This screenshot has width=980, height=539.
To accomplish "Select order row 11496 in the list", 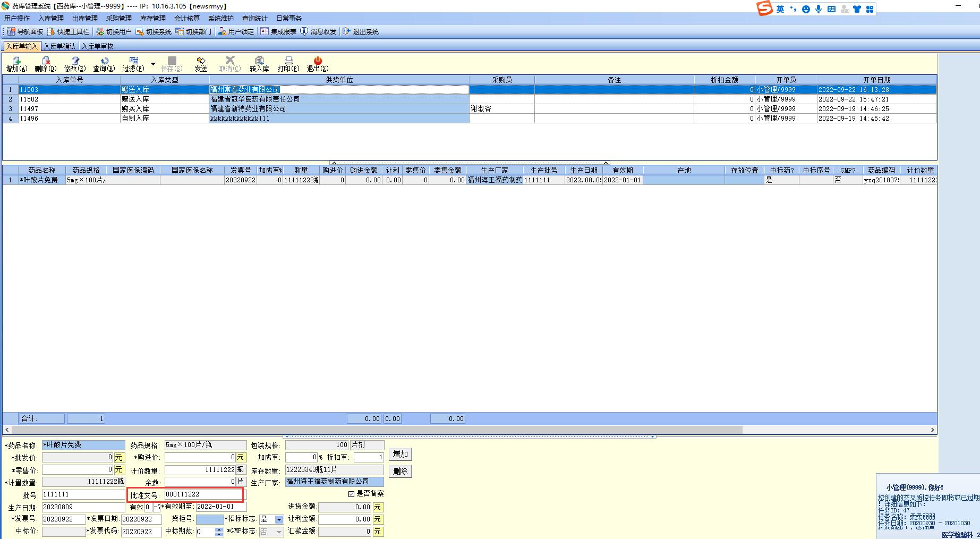I will point(470,119).
